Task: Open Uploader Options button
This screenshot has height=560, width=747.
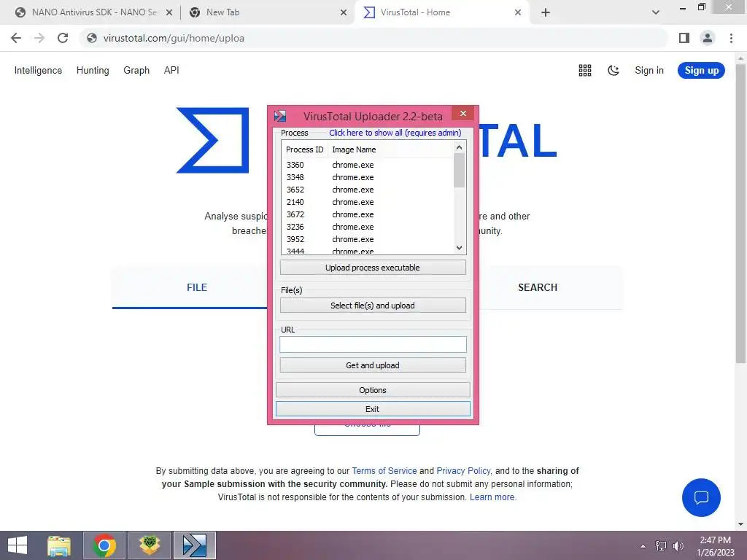Action: click(373, 390)
